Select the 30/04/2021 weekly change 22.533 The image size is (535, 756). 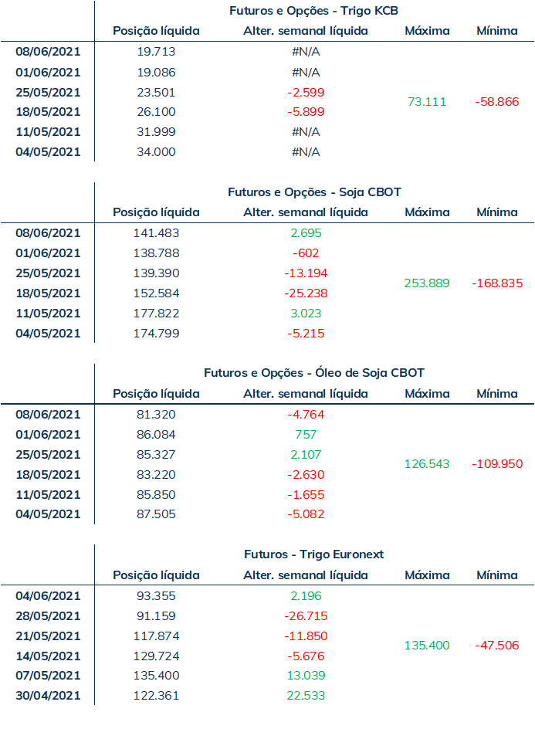306,696
